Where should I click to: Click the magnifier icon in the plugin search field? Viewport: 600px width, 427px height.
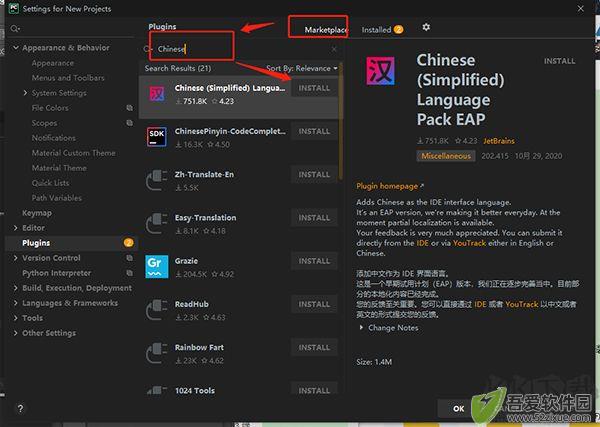147,49
